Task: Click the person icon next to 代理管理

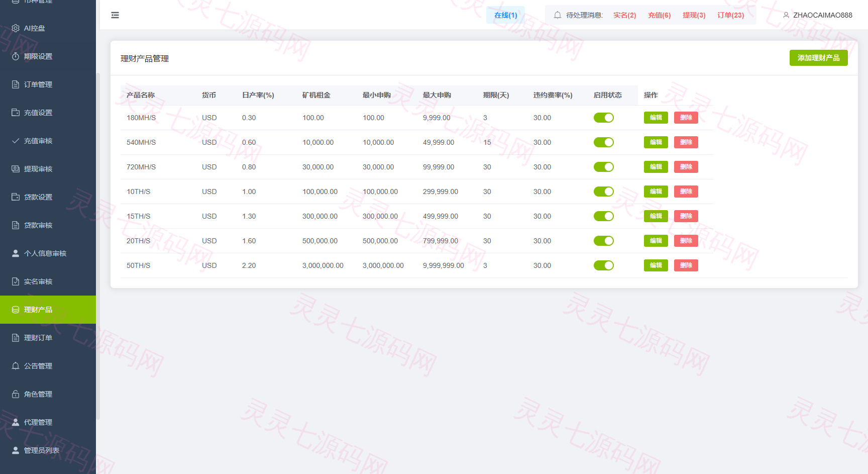Action: tap(16, 422)
